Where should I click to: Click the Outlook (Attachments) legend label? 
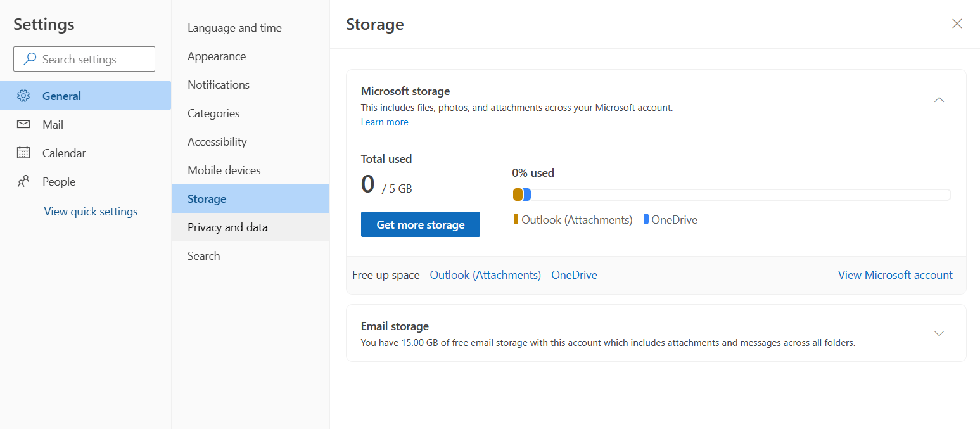click(577, 220)
